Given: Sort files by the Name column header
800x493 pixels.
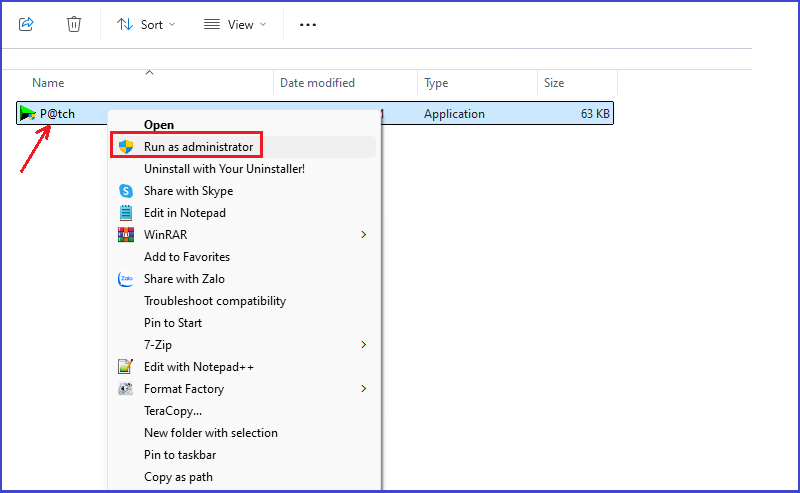Looking at the screenshot, I should [48, 83].
